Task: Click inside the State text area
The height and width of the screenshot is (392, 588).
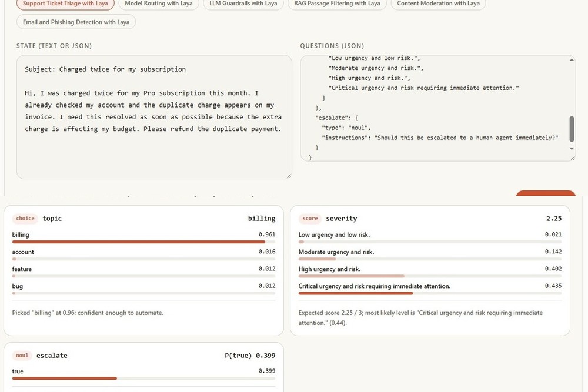Action: pos(154,117)
